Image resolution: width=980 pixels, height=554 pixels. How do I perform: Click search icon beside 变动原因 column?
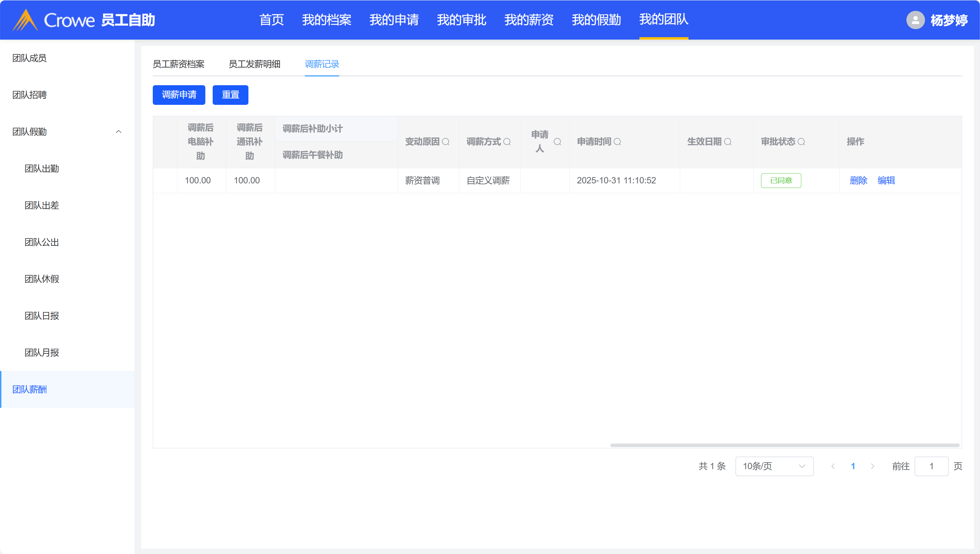[x=446, y=142]
